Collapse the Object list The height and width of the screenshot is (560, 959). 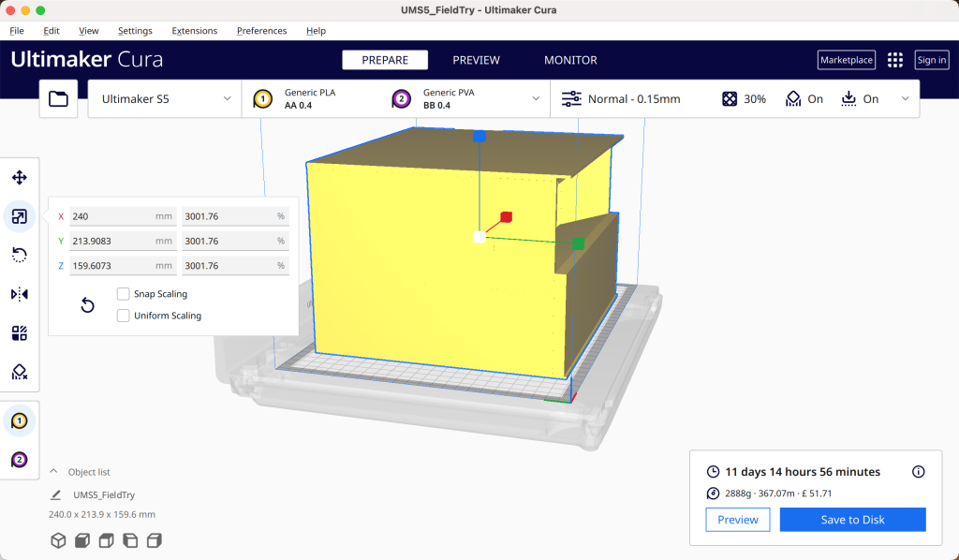(x=53, y=471)
